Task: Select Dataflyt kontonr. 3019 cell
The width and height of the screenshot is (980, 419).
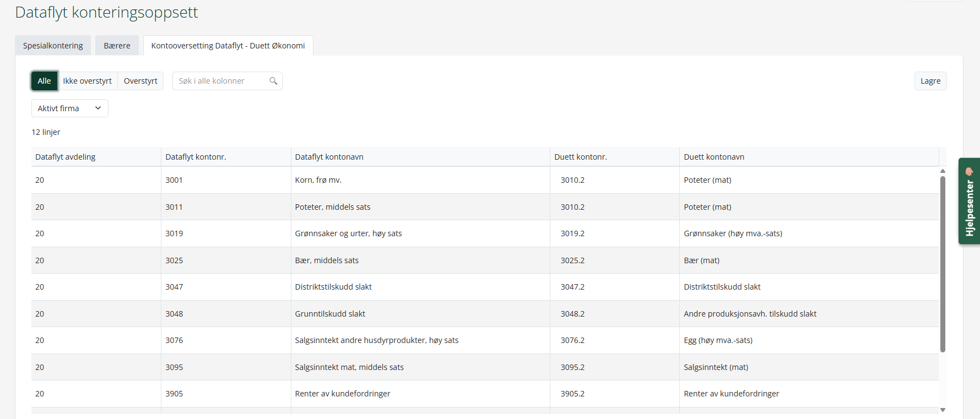Action: click(226, 233)
